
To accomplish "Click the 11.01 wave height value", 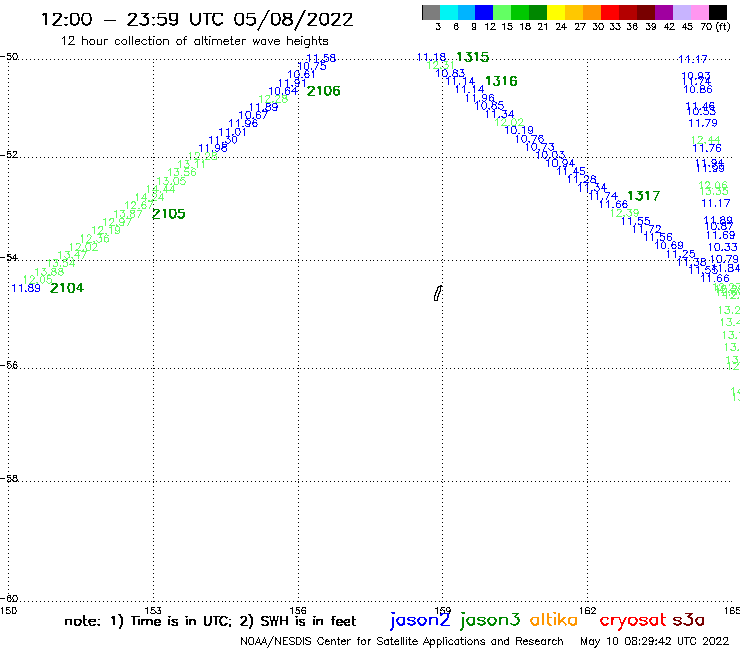I will pyautogui.click(x=232, y=132).
